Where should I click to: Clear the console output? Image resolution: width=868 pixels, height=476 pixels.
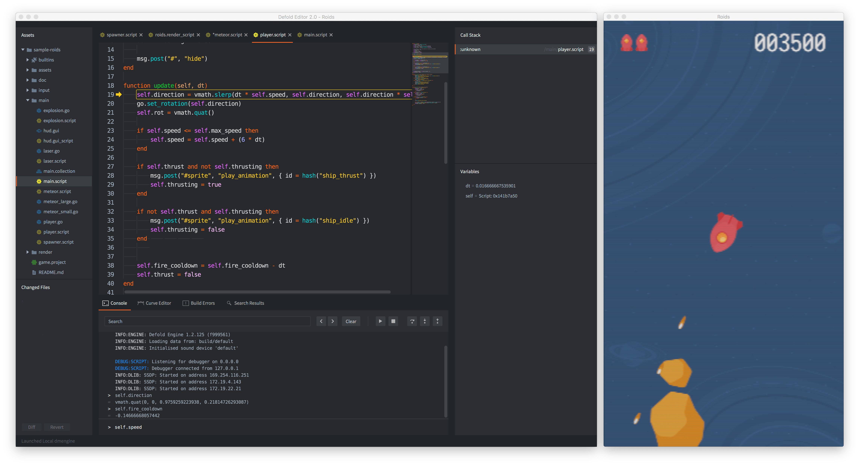tap(351, 321)
